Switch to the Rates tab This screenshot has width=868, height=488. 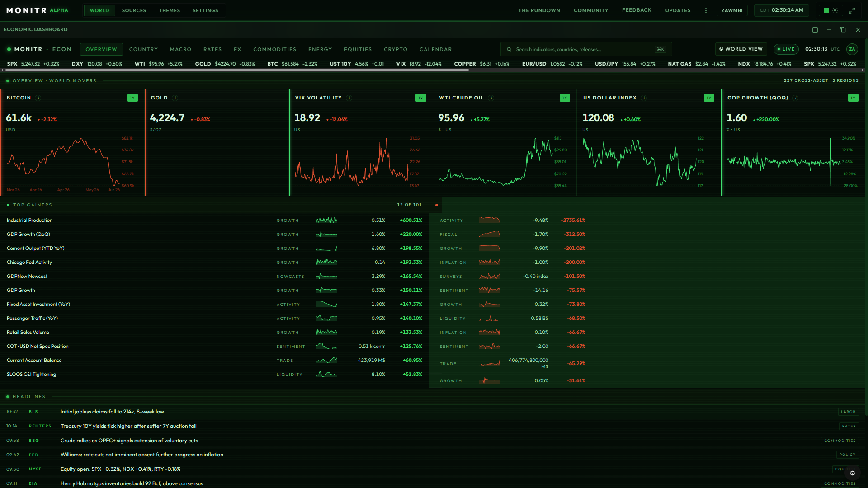[x=212, y=49]
